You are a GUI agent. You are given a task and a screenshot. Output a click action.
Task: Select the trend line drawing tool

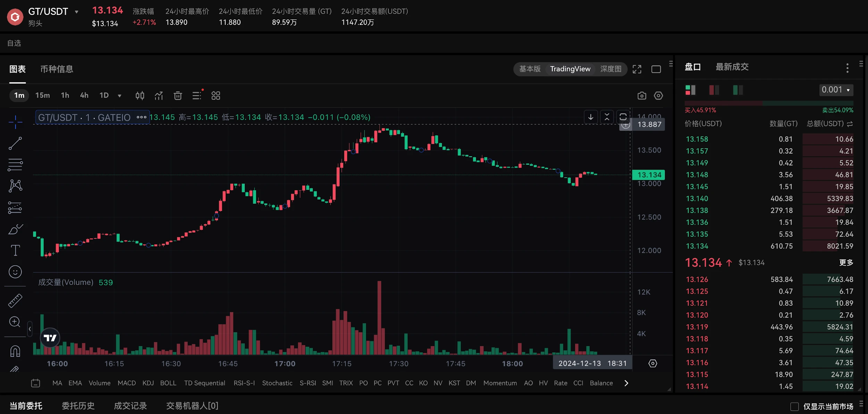click(15, 143)
